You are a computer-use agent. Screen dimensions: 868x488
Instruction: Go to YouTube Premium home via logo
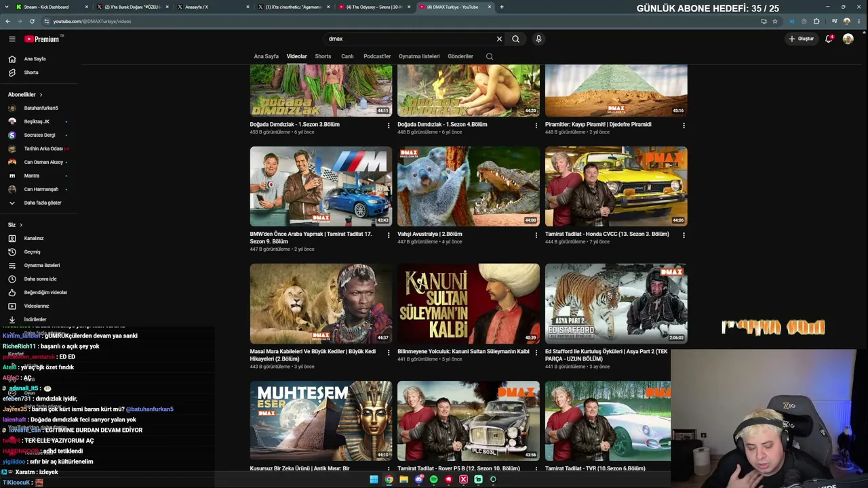click(x=42, y=39)
